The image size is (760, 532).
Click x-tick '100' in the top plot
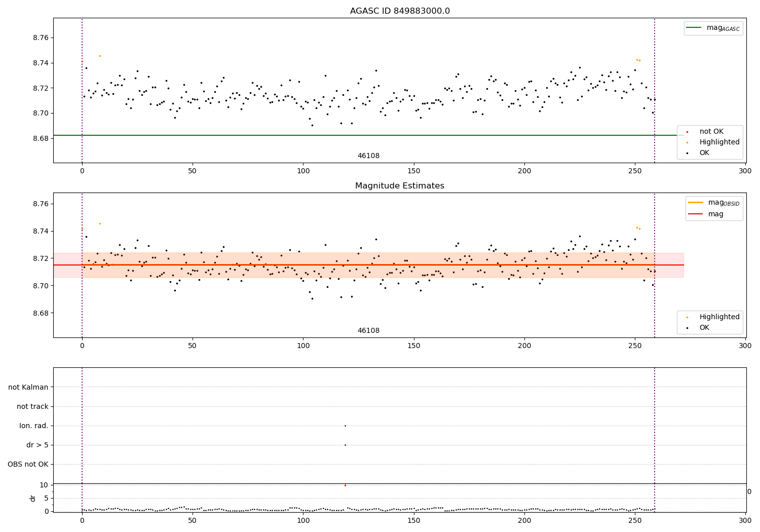(x=303, y=171)
